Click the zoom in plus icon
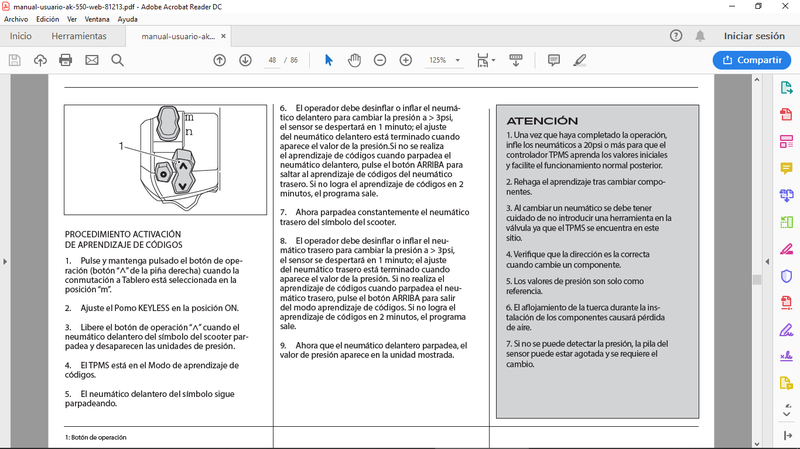800x449 pixels. click(x=406, y=60)
